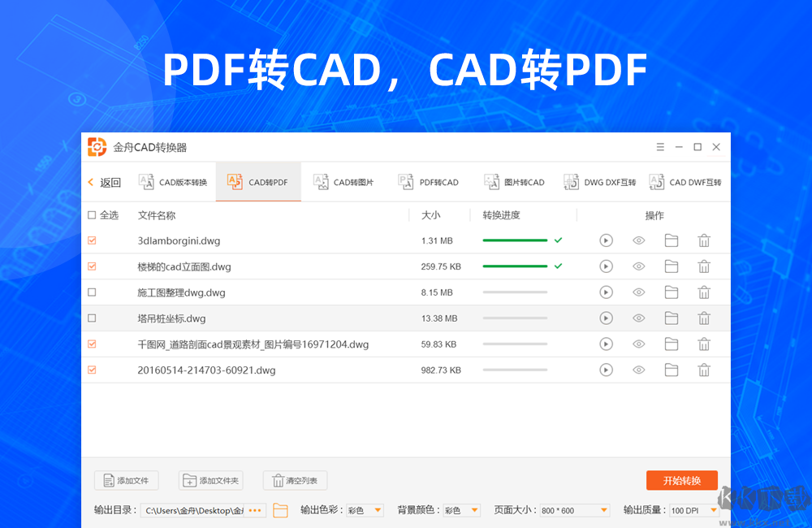Open the 输出色彩 color dropdown
This screenshot has height=528, width=812.
point(367,509)
